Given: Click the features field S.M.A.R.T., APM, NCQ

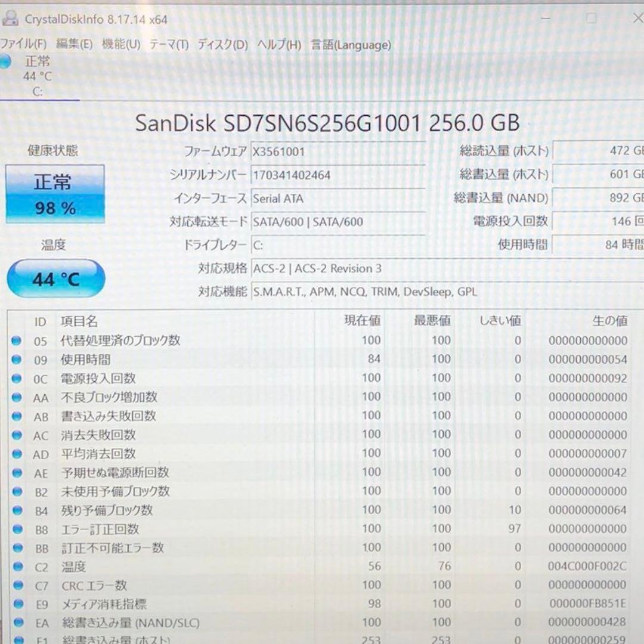Looking at the screenshot, I should pos(447,292).
